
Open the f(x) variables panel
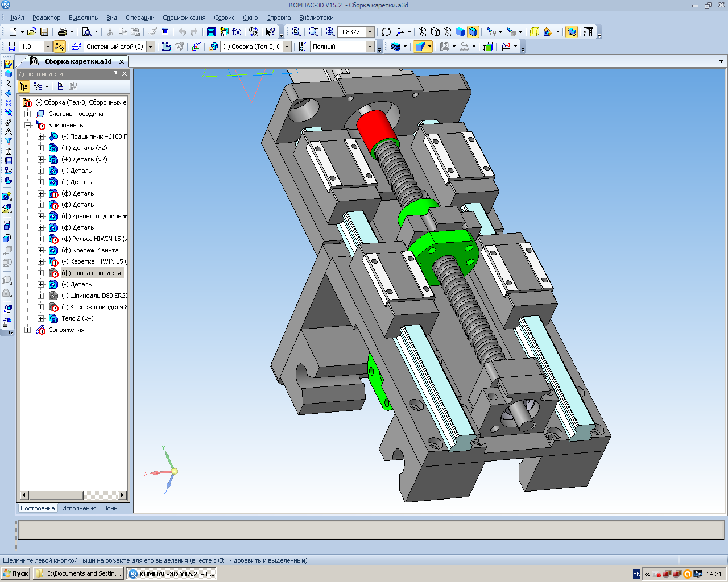point(237,32)
